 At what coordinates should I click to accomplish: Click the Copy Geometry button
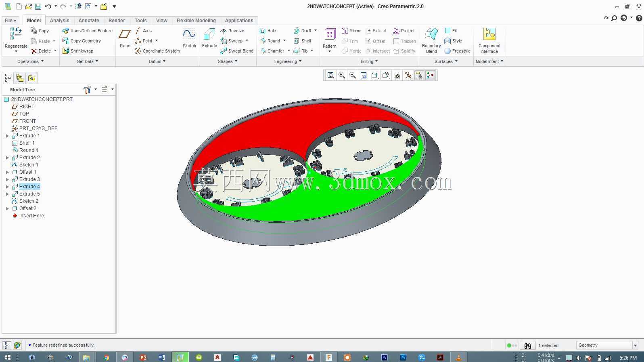click(82, 41)
